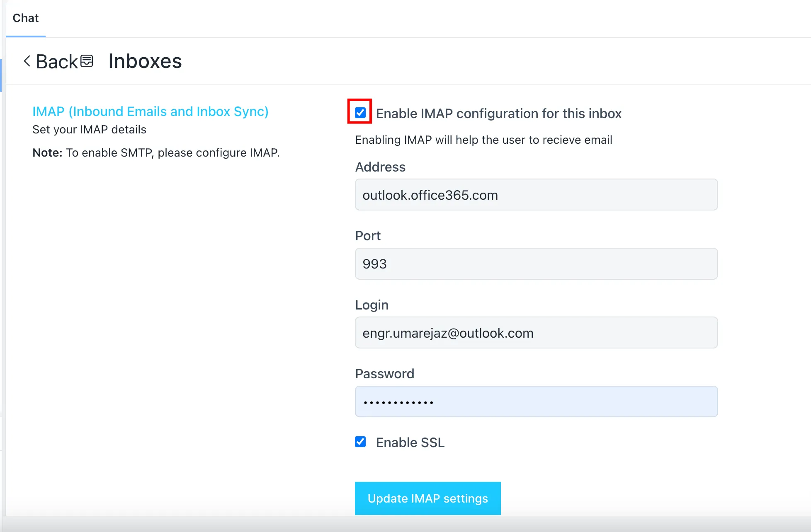Click the Enable SSL label text
Viewport: 811px width, 532px height.
pyautogui.click(x=410, y=443)
